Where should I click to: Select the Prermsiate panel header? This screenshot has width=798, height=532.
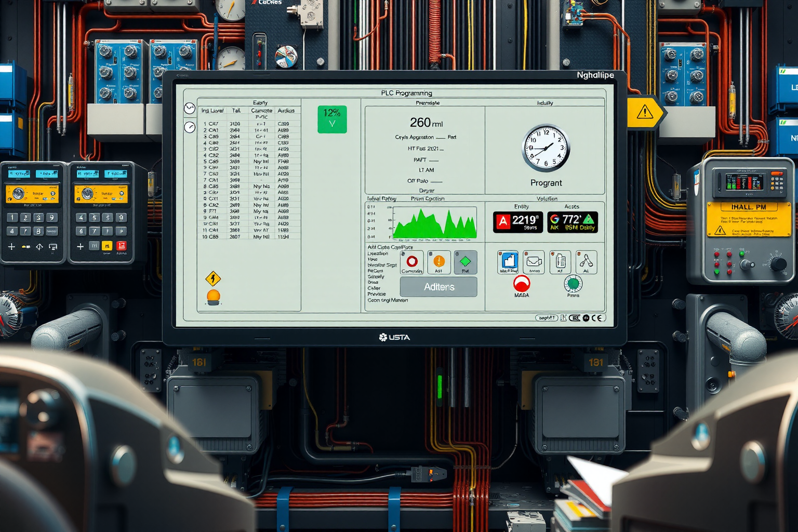(427, 103)
